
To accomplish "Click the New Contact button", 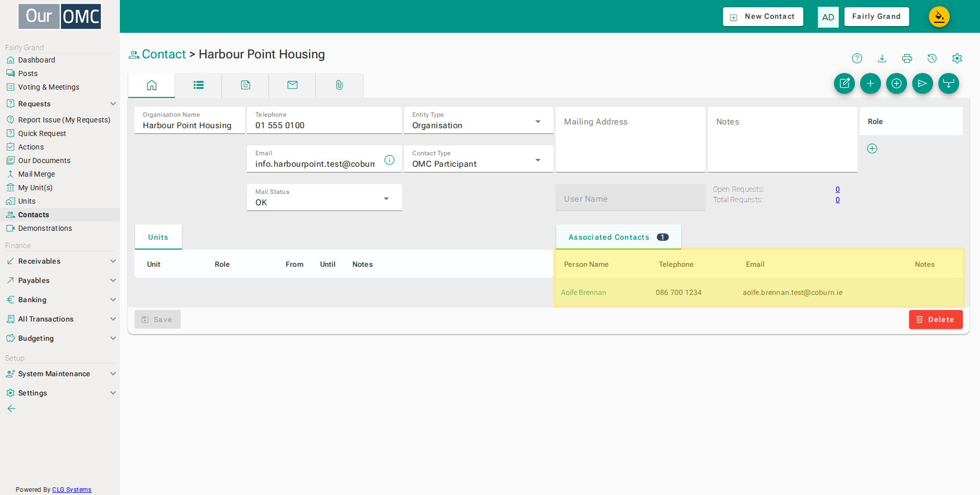I will pyautogui.click(x=763, y=17).
